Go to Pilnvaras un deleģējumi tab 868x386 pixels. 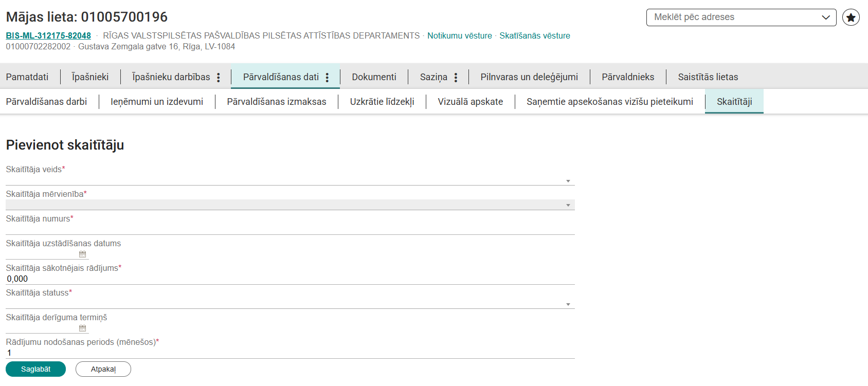tap(529, 77)
